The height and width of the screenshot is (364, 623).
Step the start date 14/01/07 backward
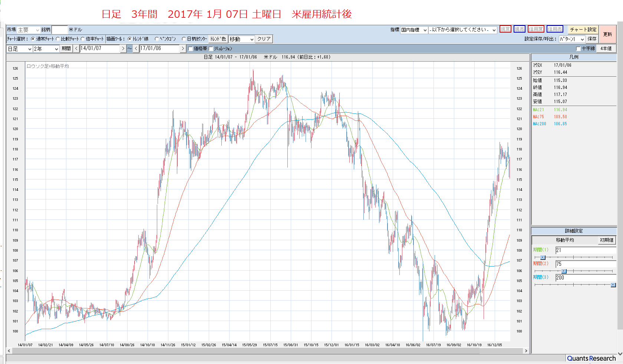[76, 49]
